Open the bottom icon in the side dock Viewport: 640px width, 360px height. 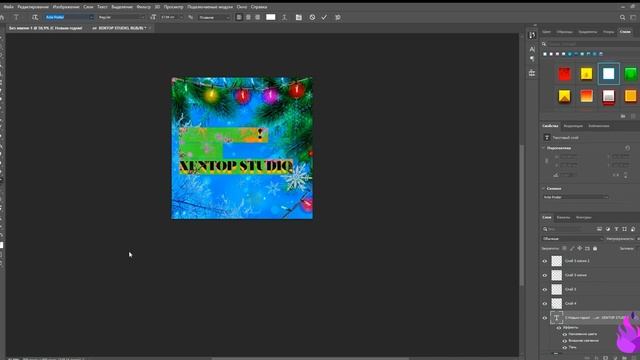[x=532, y=73]
